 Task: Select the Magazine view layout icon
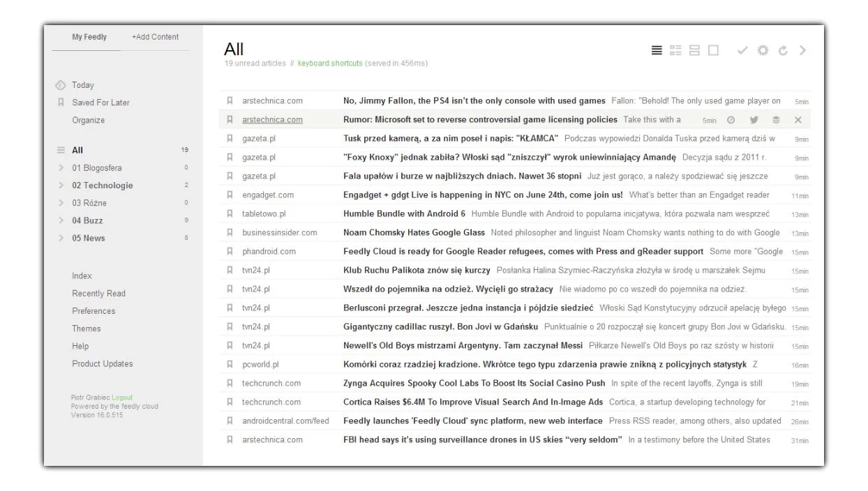pyautogui.click(x=675, y=50)
